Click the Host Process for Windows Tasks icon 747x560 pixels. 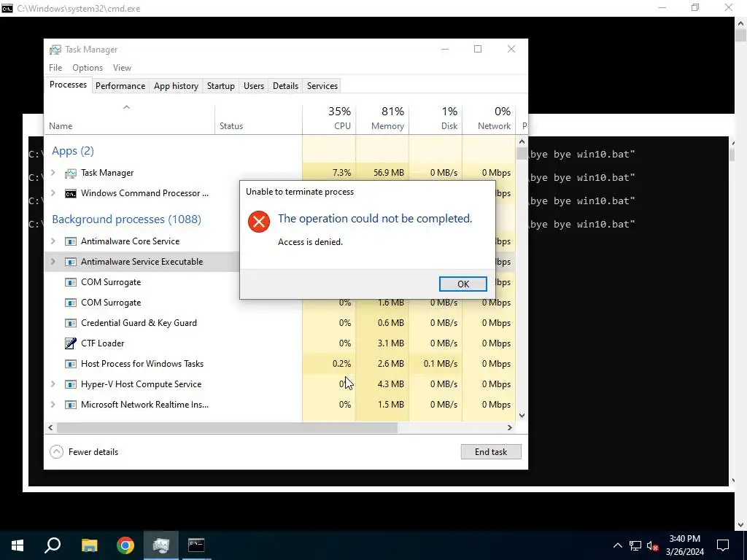[71, 364]
